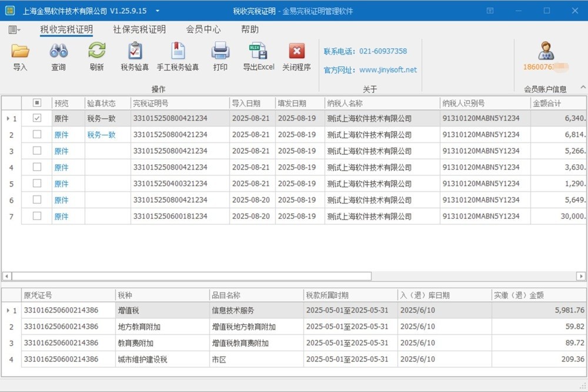Tick the checkbox in row 3
The height and width of the screenshot is (392, 588).
[37, 151]
